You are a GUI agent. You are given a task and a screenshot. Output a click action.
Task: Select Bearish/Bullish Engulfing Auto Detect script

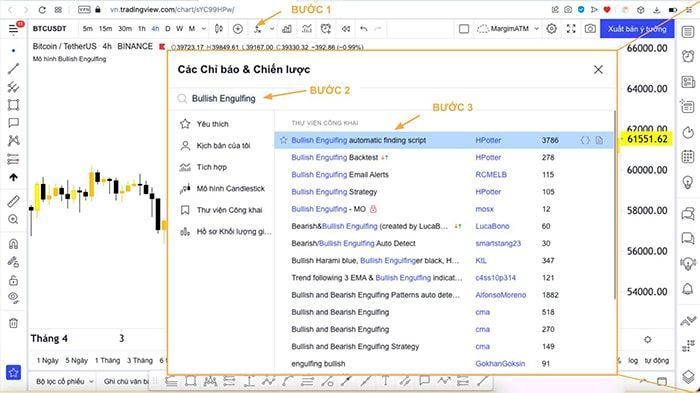443,243
